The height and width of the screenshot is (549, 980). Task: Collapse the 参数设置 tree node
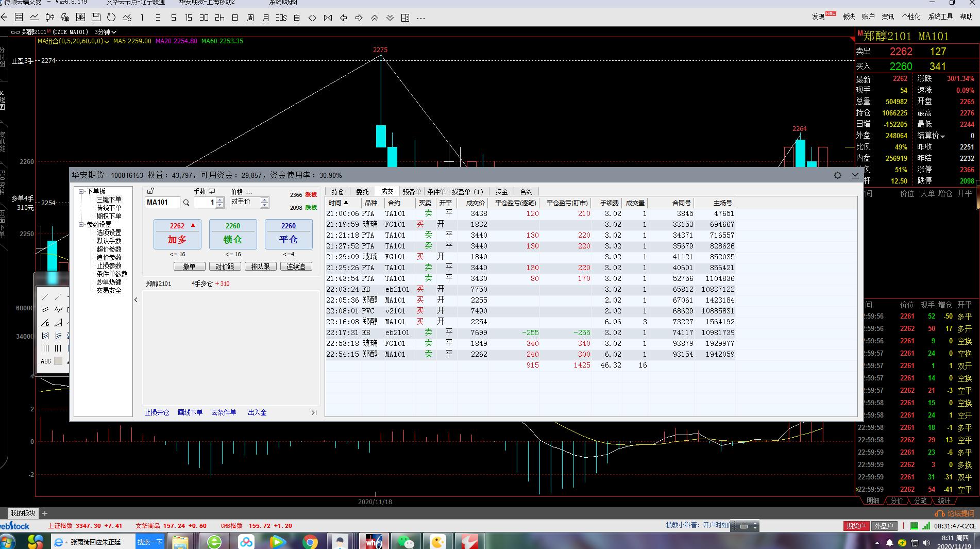coord(81,224)
